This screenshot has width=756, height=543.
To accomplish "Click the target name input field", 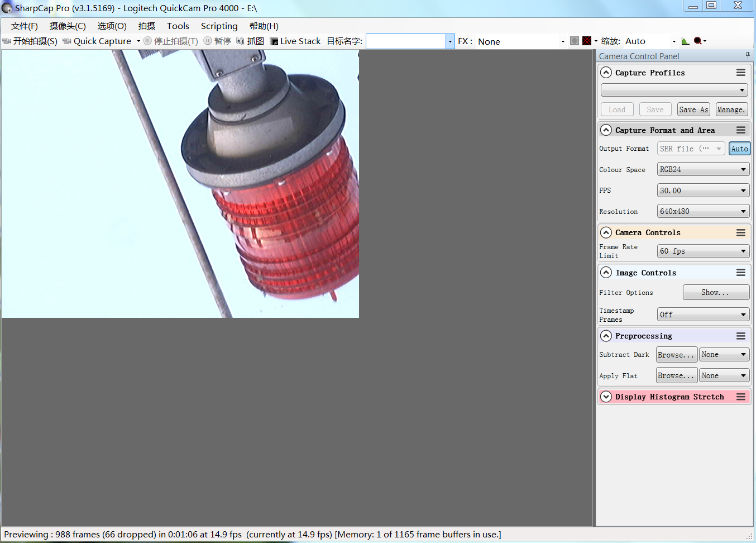I will click(406, 41).
